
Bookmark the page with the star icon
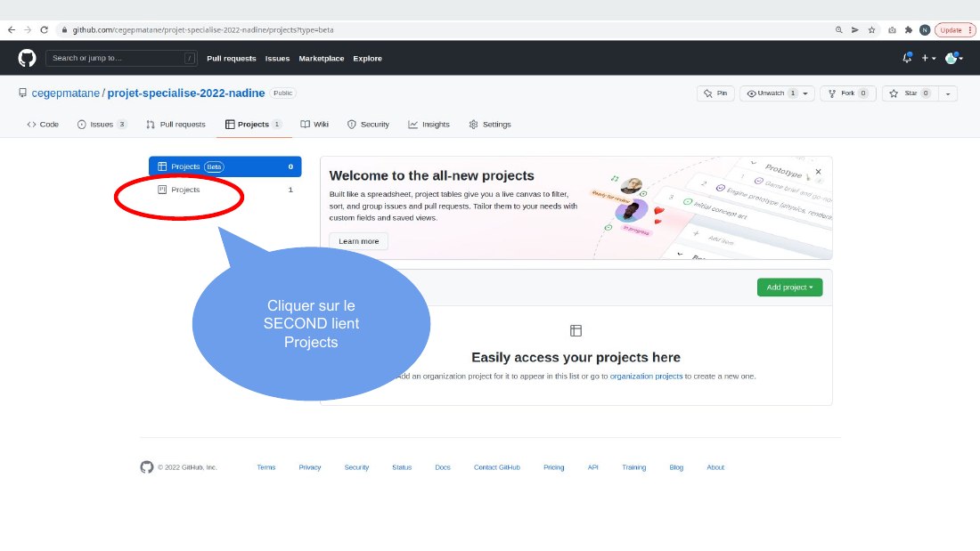pos(871,30)
